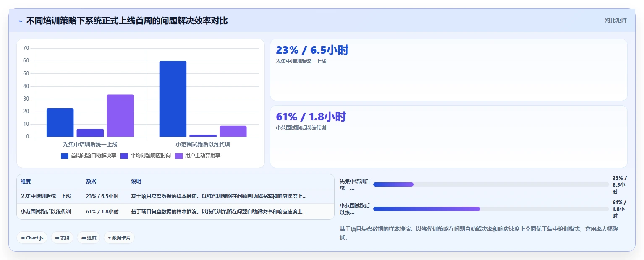Click the 61% / 1.8小时 data card value

click(311, 117)
